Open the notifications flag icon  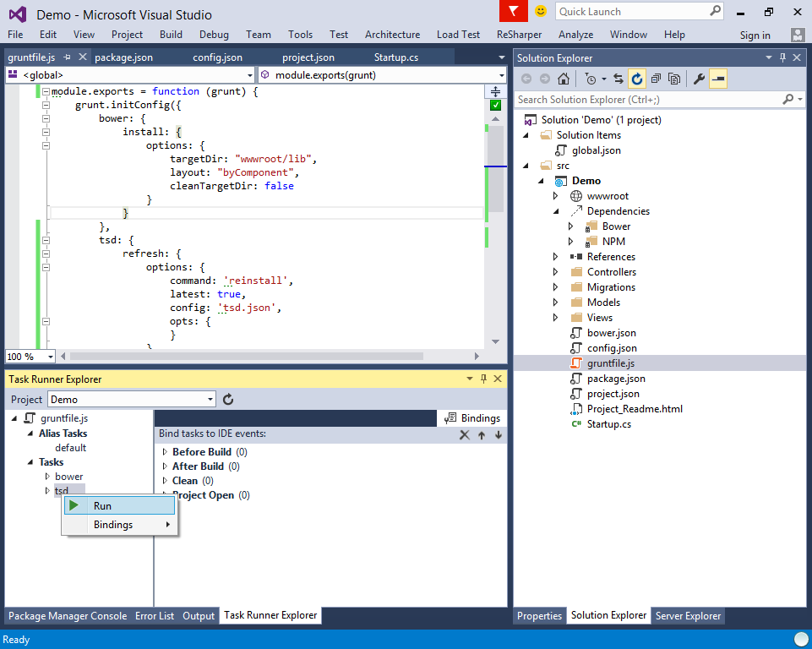point(513,11)
